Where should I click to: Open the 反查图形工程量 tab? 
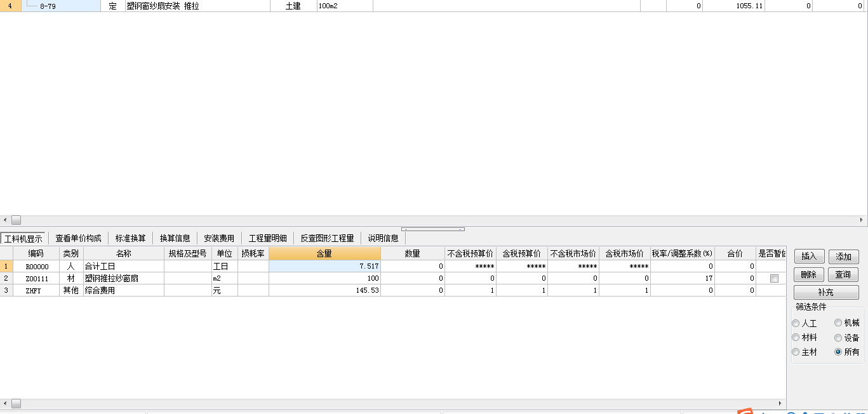[x=327, y=238]
